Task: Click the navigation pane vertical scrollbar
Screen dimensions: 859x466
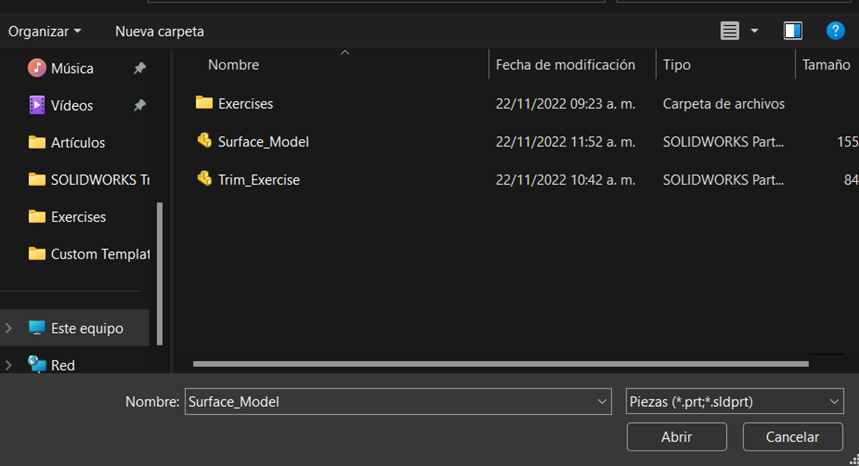Action: pos(159,274)
